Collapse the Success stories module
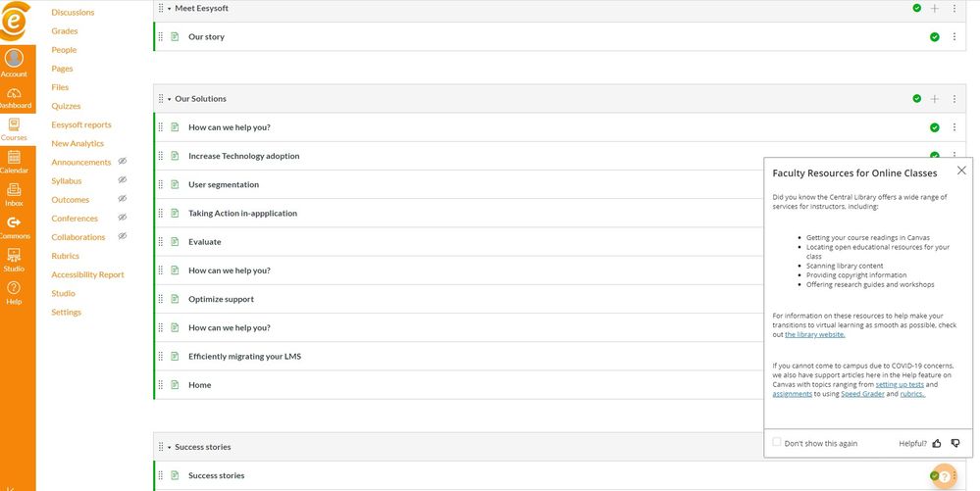Image resolution: width=980 pixels, height=491 pixels. coord(169,447)
